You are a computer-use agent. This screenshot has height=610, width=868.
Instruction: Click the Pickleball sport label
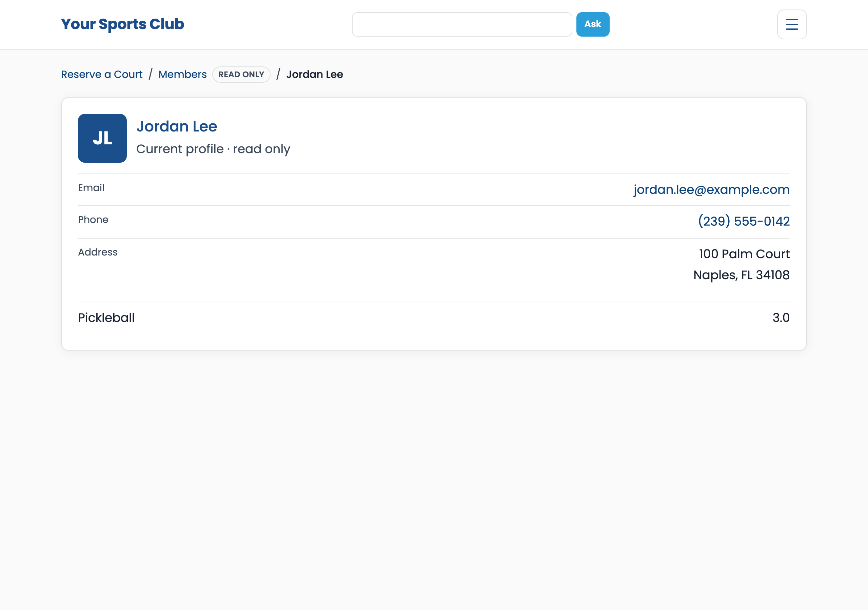(106, 318)
